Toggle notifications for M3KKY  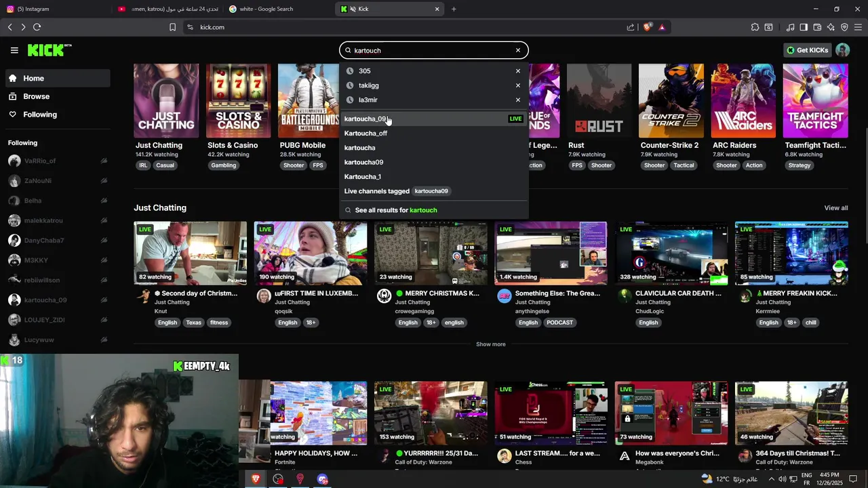[x=104, y=260]
